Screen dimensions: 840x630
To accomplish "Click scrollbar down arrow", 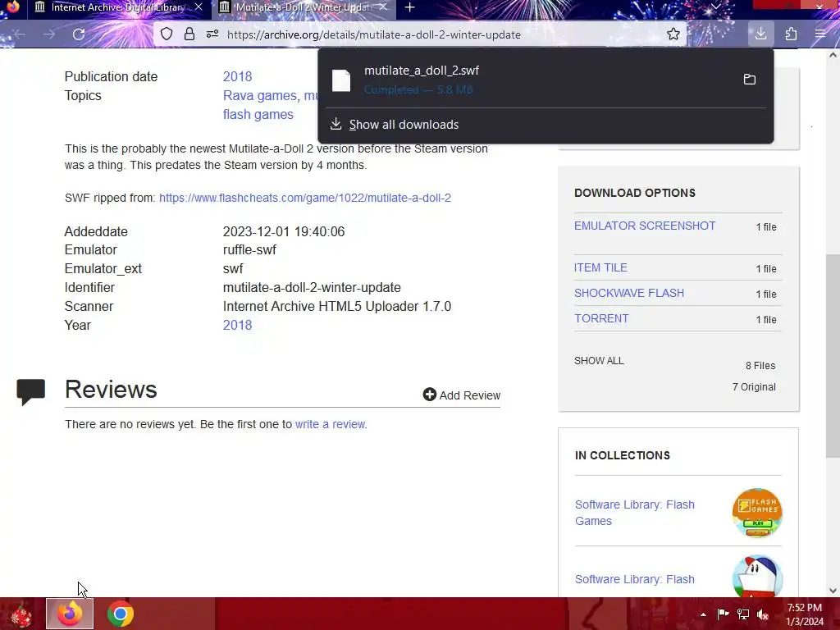I will pyautogui.click(x=833, y=591).
